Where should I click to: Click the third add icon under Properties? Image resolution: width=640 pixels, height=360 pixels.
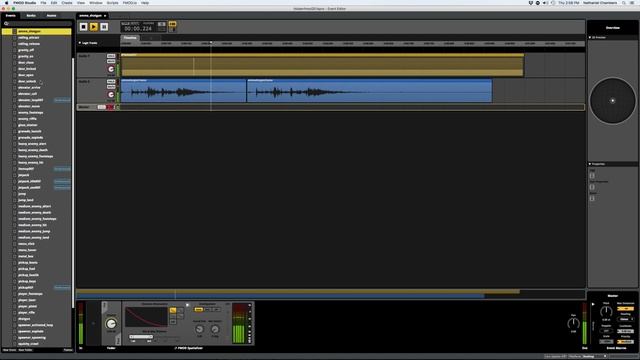pyautogui.click(x=592, y=199)
